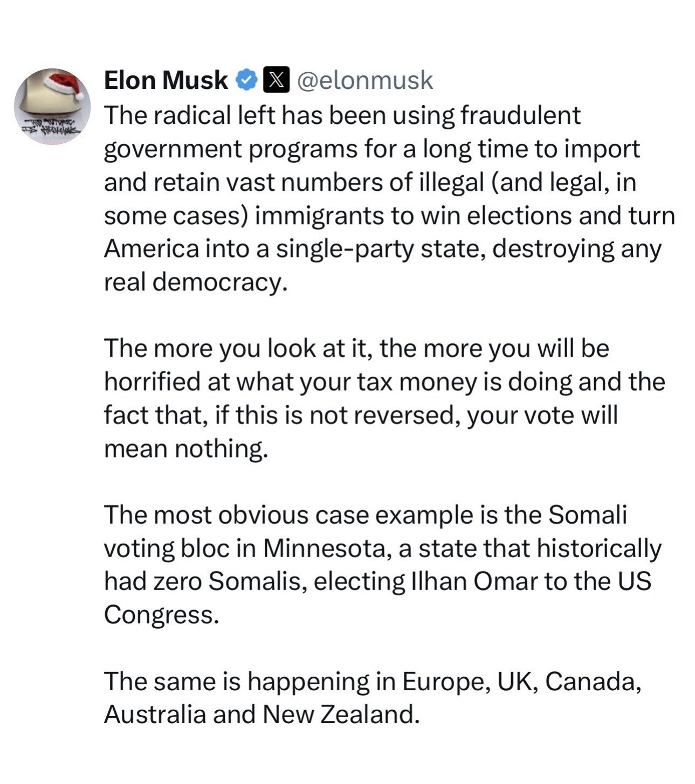The width and height of the screenshot is (695, 784).
Task: Select paragraph starting "The same is happening"
Action: (372, 698)
